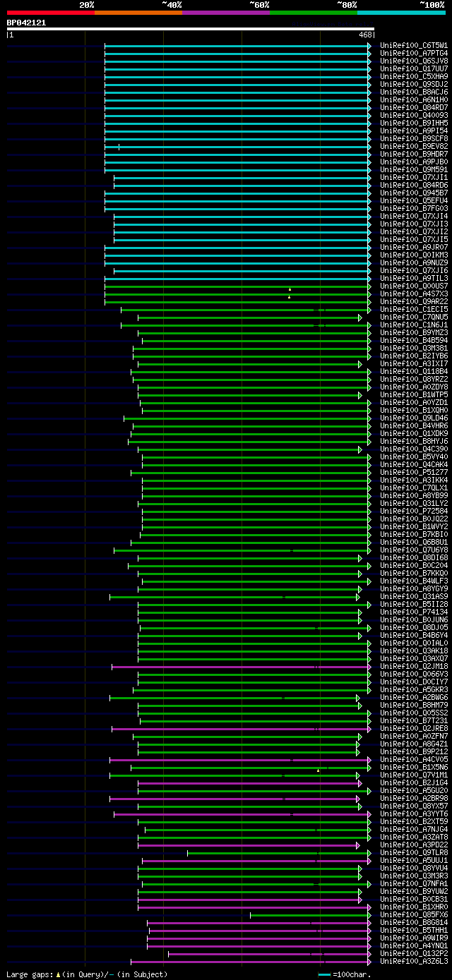Screen dimensions: 452x980
Task: Click the cyan ~100% identity legend bar
Action: [x=400, y=13]
